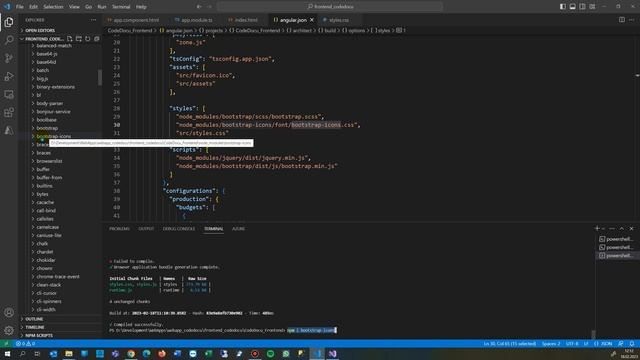Click UTF-8 encoding in status bar

click(x=572, y=344)
